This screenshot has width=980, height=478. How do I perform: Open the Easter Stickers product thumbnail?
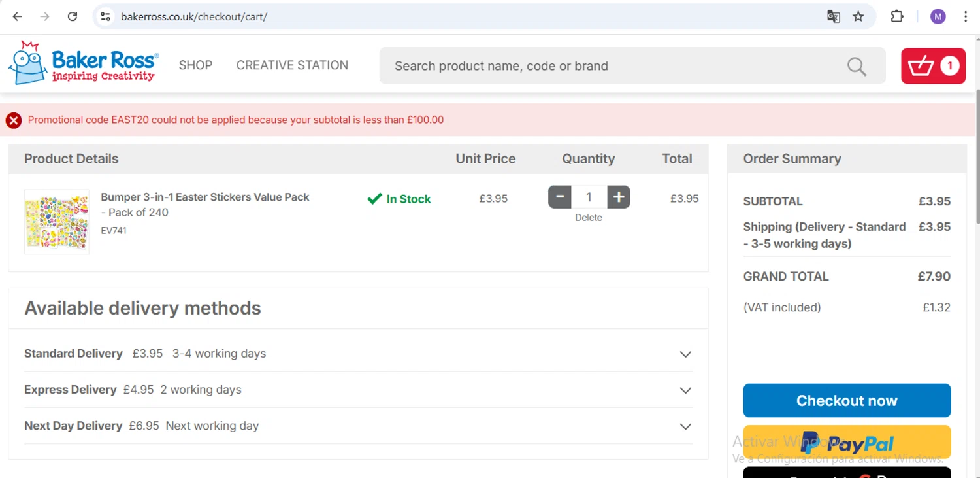[x=57, y=222]
